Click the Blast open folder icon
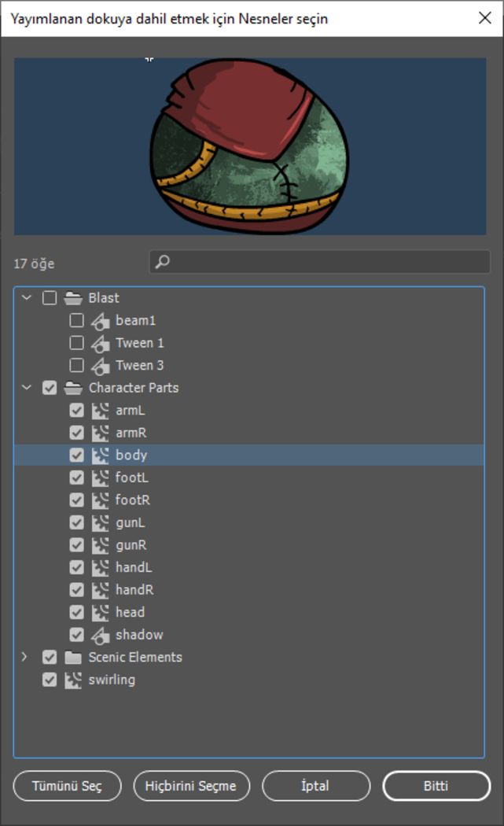This screenshot has width=504, height=826. [73, 298]
